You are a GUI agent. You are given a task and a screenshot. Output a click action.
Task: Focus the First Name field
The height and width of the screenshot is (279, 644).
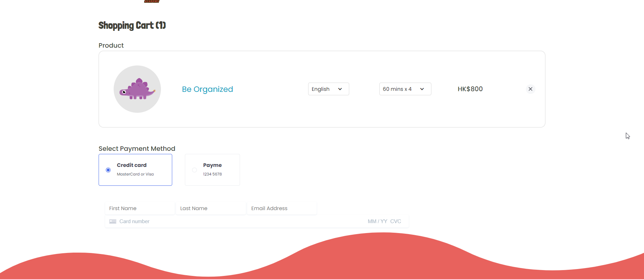point(140,208)
